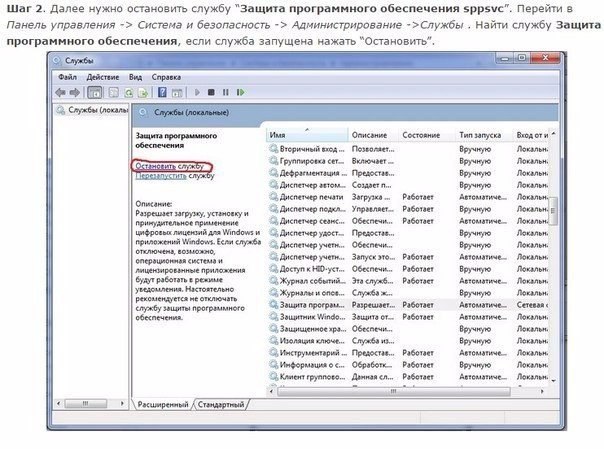
Task: Switch to the Расширенный tab
Action: click(x=161, y=405)
